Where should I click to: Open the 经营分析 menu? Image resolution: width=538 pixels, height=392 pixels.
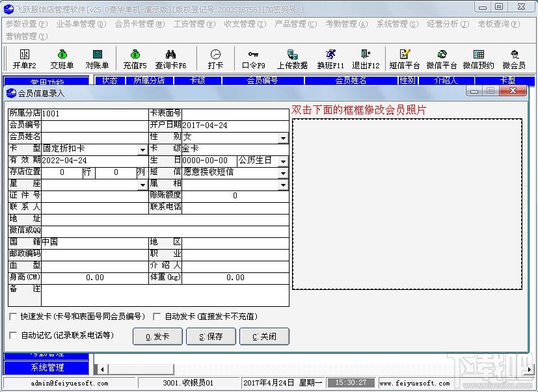click(448, 24)
